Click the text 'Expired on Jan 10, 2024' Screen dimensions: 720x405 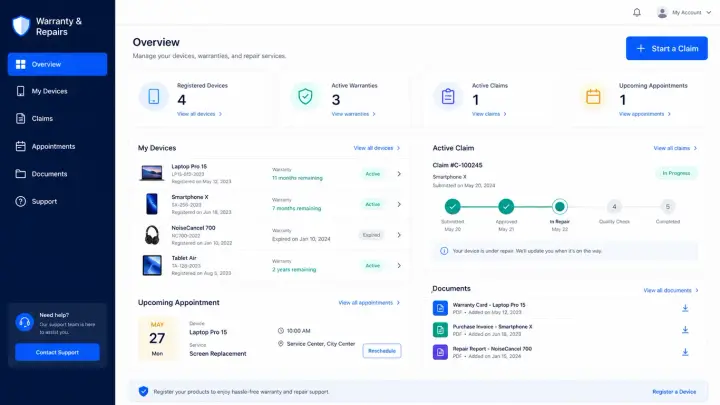[x=301, y=239]
